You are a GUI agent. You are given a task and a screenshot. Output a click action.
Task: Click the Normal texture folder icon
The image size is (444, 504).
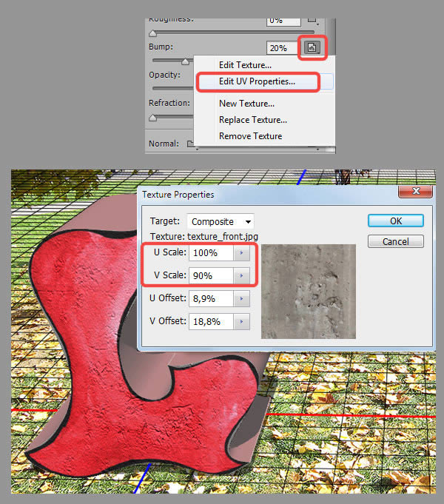tap(191, 144)
